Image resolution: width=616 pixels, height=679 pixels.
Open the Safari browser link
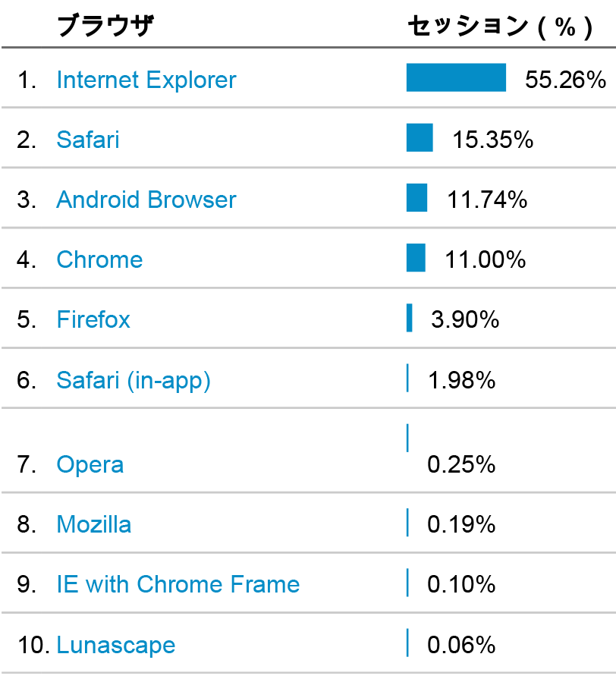88,140
